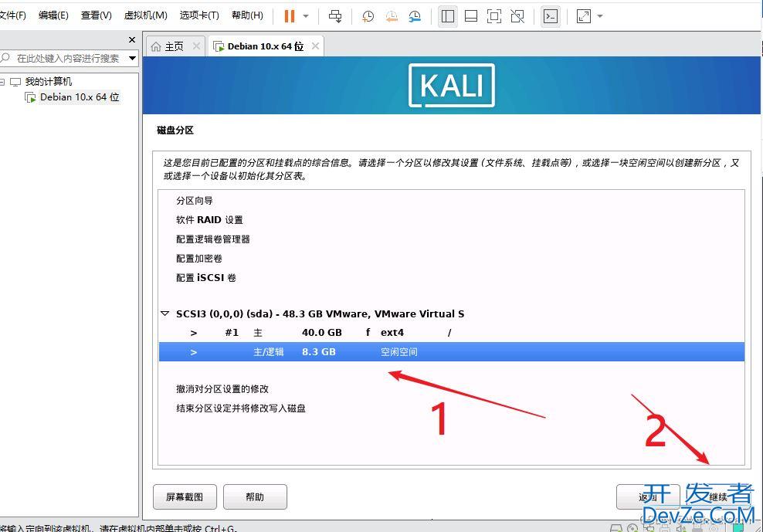Open the 虚拟机(M) menu
The image size is (763, 532).
[145, 15]
